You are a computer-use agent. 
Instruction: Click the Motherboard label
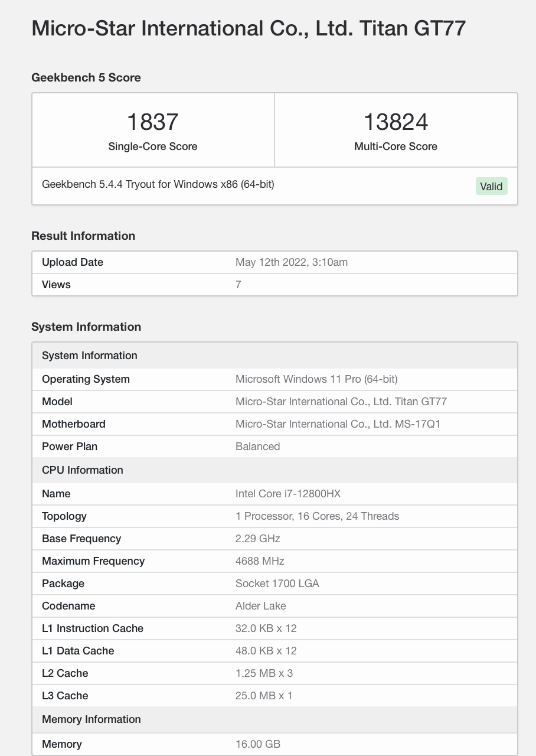74,424
